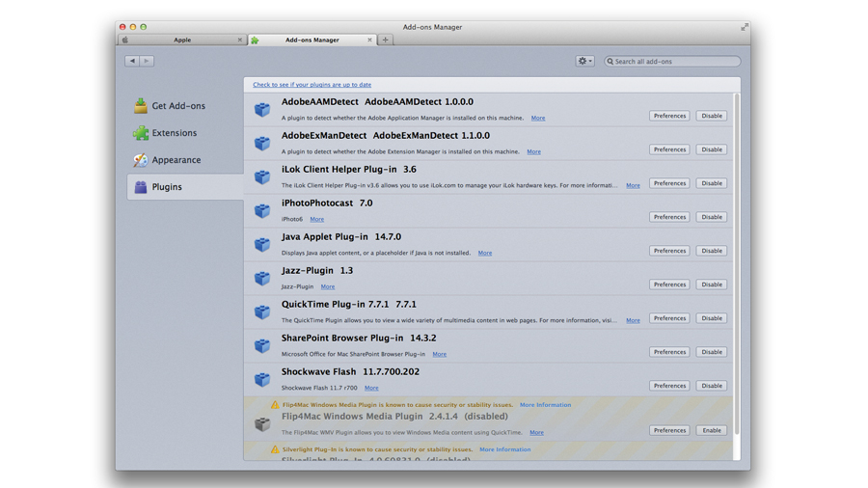Image resolution: width=868 pixels, height=488 pixels.
Task: Open the gear tools dropdown menu
Action: (584, 61)
